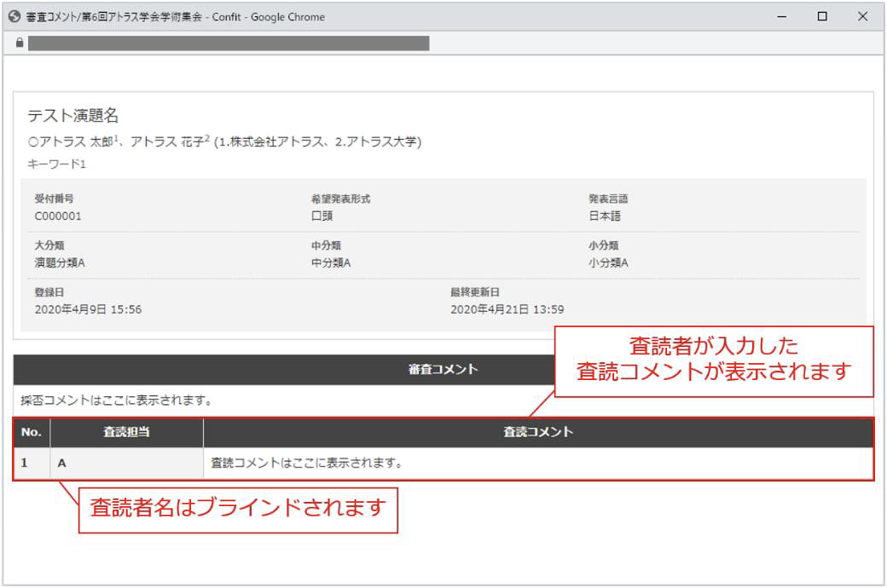Select the receipt number C000001

(x=58, y=216)
